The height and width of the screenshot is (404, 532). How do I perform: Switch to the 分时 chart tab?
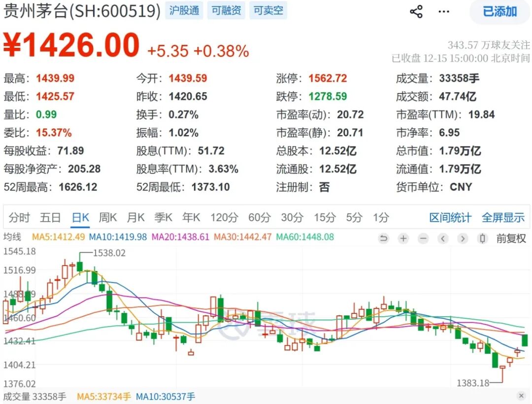[19, 217]
